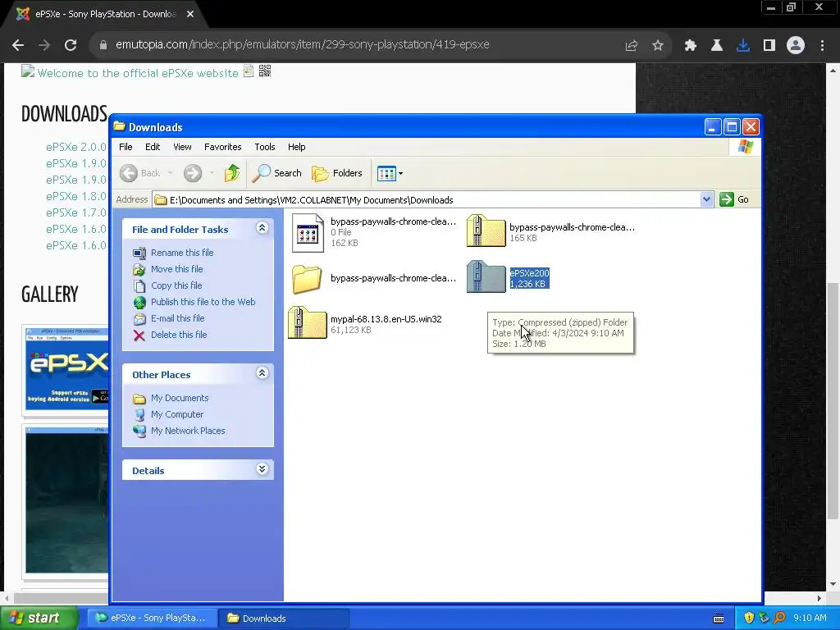840x630 pixels.
Task: Open Chrome three-dot menu
Action: 822,46
